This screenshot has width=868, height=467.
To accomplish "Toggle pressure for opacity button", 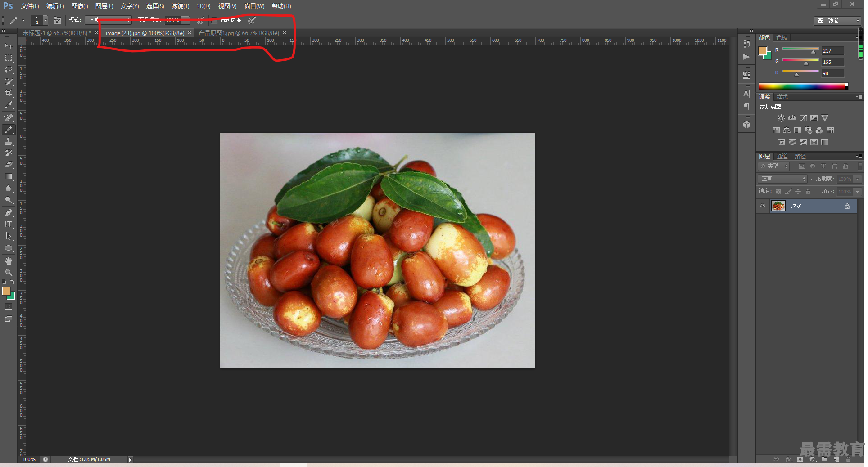I will tap(200, 20).
